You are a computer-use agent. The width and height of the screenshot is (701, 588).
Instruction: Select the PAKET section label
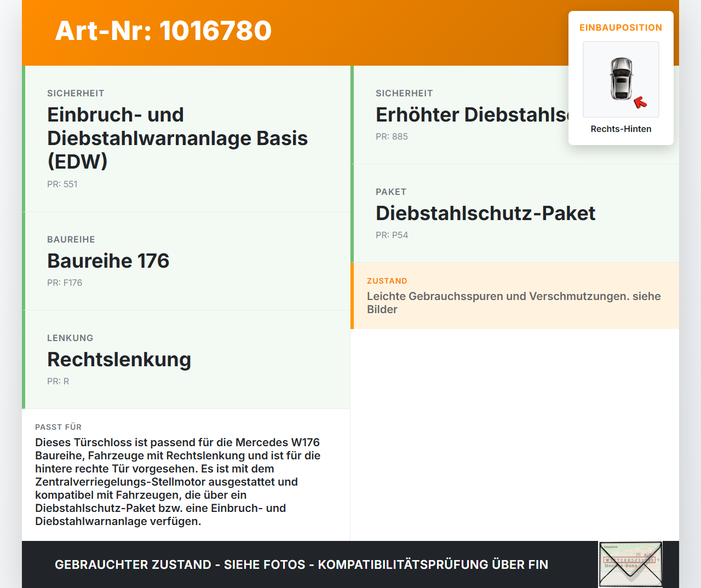tap(390, 192)
